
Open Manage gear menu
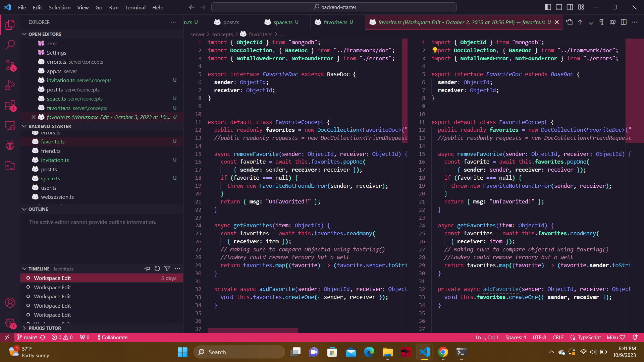[x=10, y=323]
